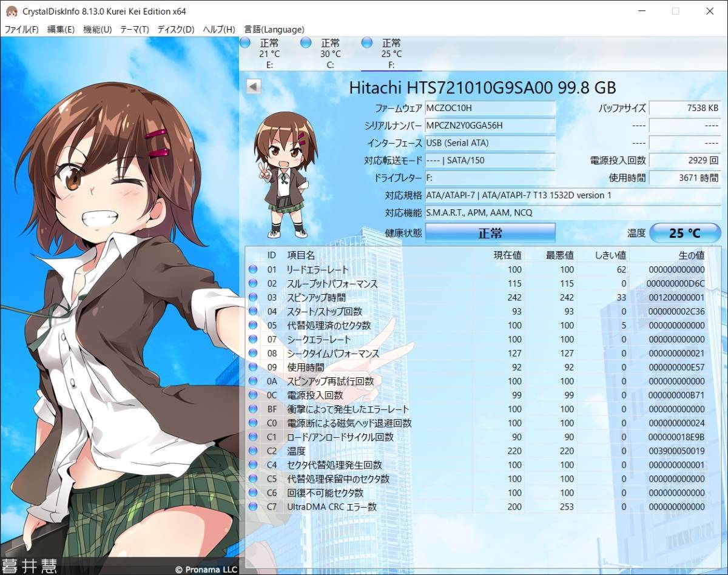Click status orb for ID C6 回復不可能セクタ数
The width and height of the screenshot is (728, 575).
253,493
